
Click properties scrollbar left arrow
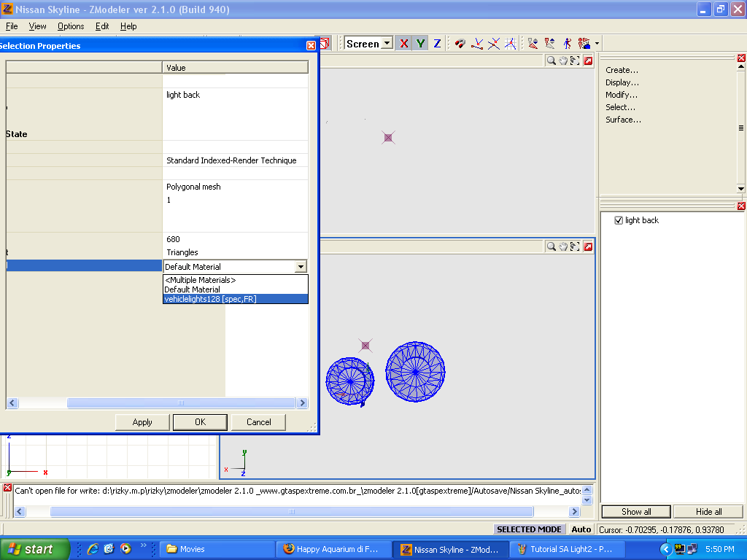(12, 402)
